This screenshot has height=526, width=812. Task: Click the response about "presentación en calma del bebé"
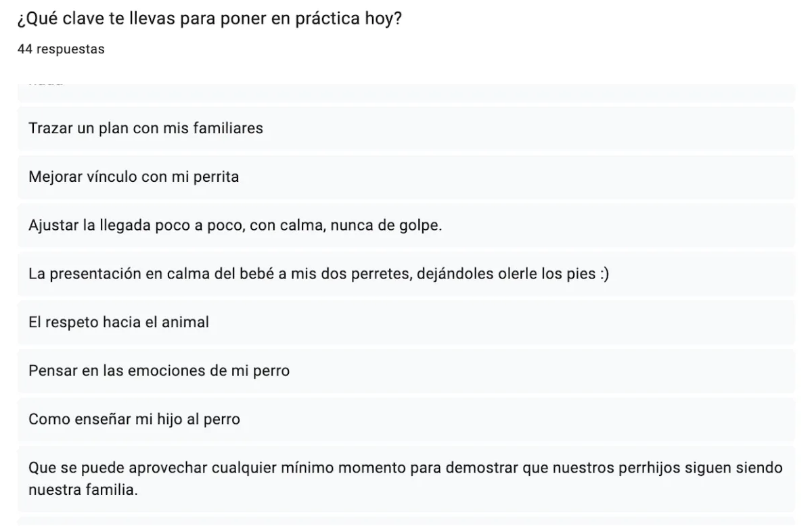coord(406,274)
